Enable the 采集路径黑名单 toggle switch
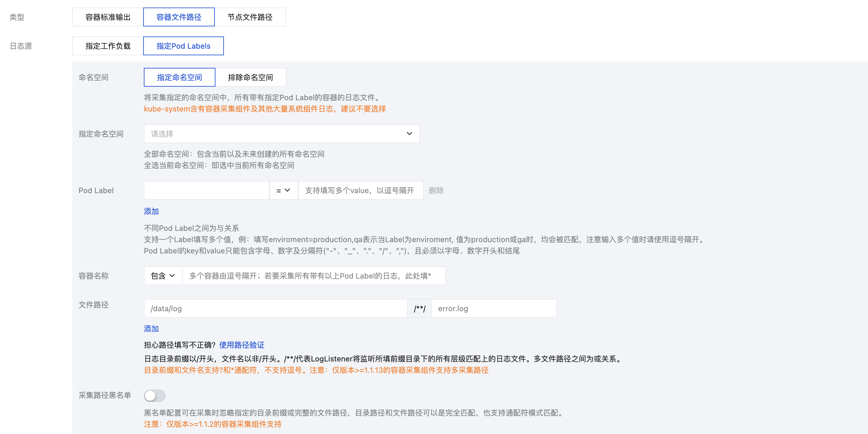The width and height of the screenshot is (868, 434). [x=155, y=396]
